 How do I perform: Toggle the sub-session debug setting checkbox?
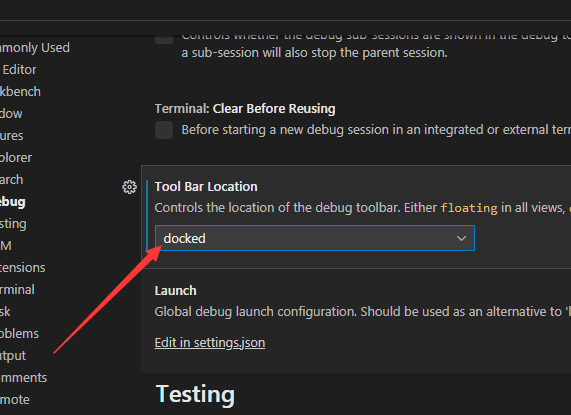coord(164,39)
